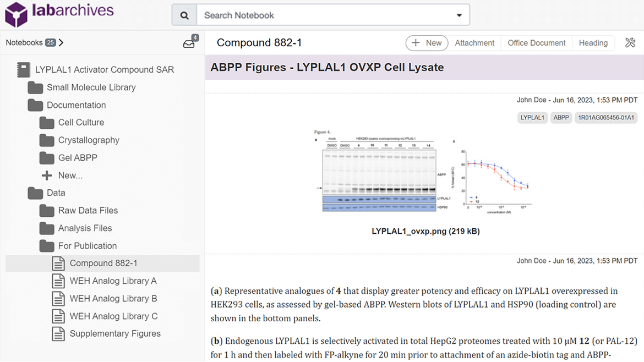
Task: Click the folder icon for Small Molecule Library
Action: (x=35, y=87)
